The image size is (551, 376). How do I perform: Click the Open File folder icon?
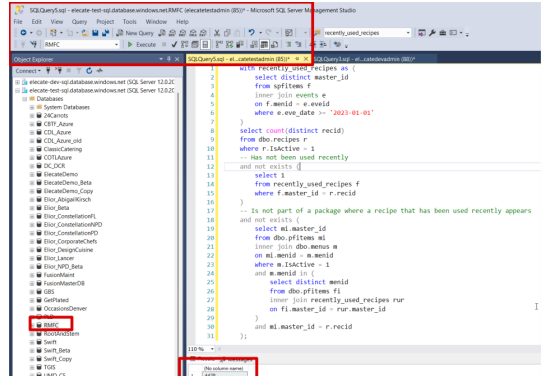85,33
